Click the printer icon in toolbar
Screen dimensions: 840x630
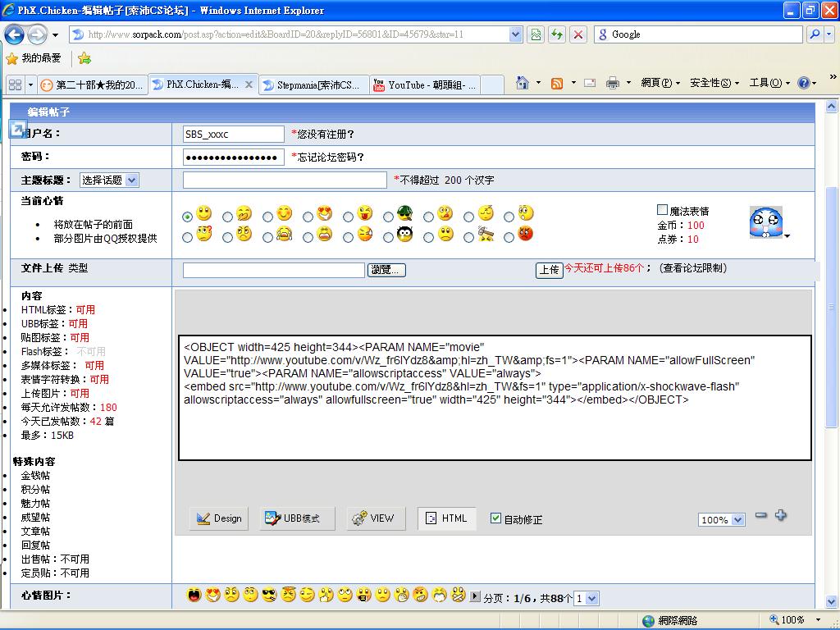click(612, 83)
